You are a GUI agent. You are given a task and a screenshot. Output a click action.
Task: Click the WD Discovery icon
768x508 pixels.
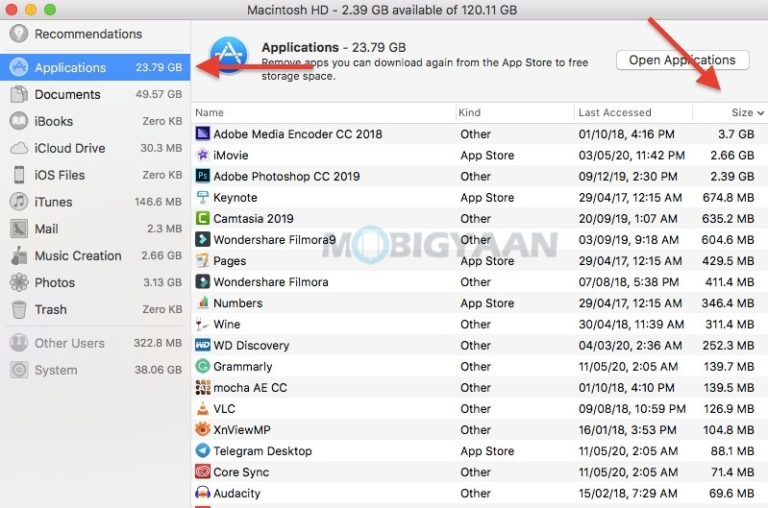[x=203, y=345]
